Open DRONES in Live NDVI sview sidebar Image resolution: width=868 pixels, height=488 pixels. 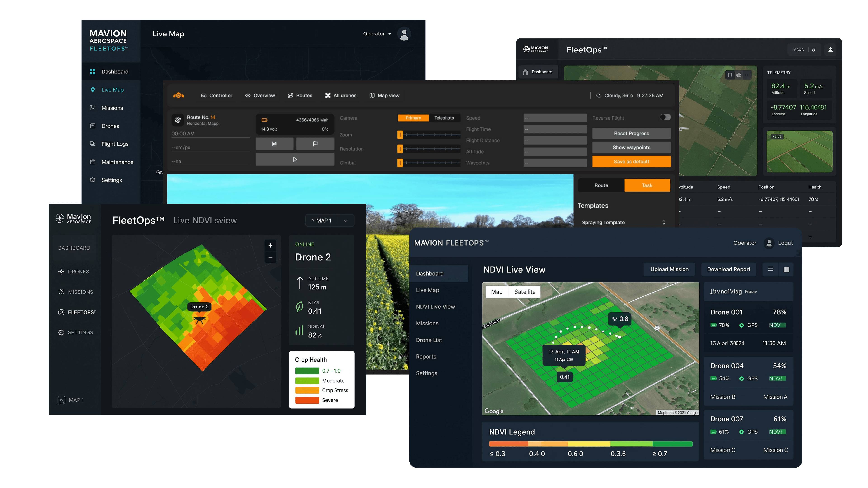point(74,271)
